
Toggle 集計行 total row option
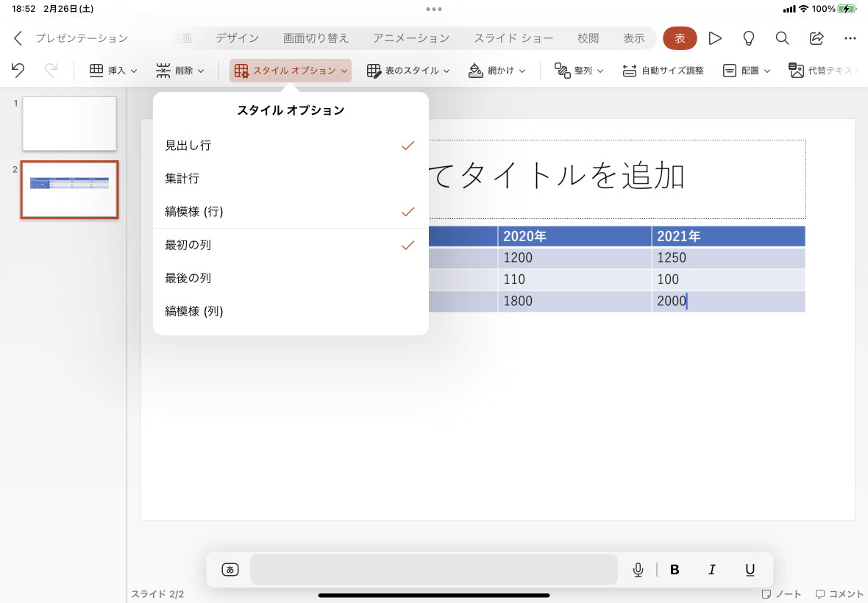[x=291, y=179]
